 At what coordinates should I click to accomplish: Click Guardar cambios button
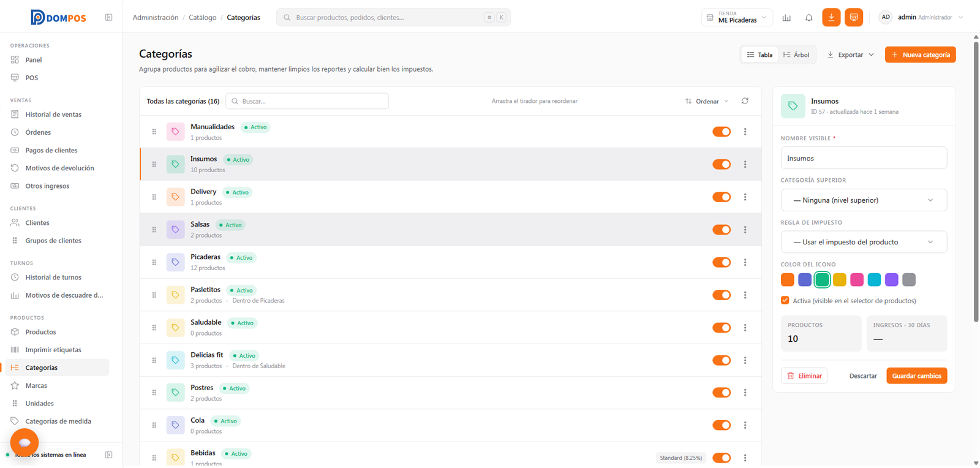pos(916,376)
